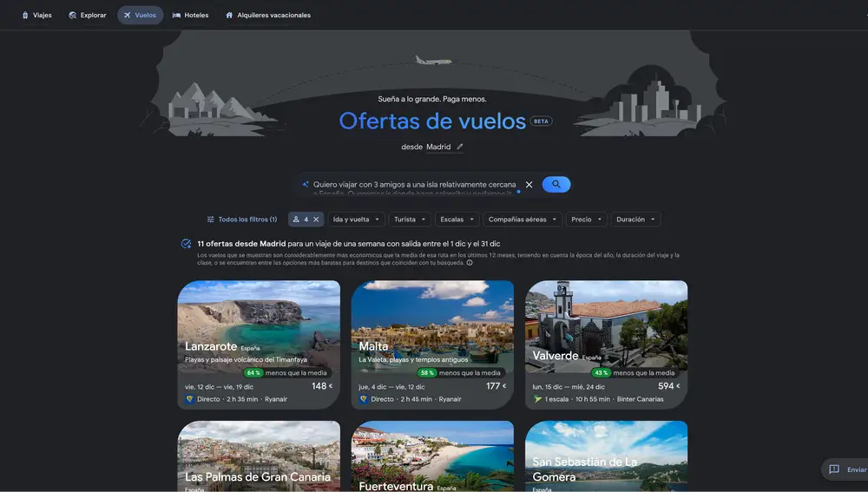
Task: Click the info icon after the offers description
Action: [470, 263]
